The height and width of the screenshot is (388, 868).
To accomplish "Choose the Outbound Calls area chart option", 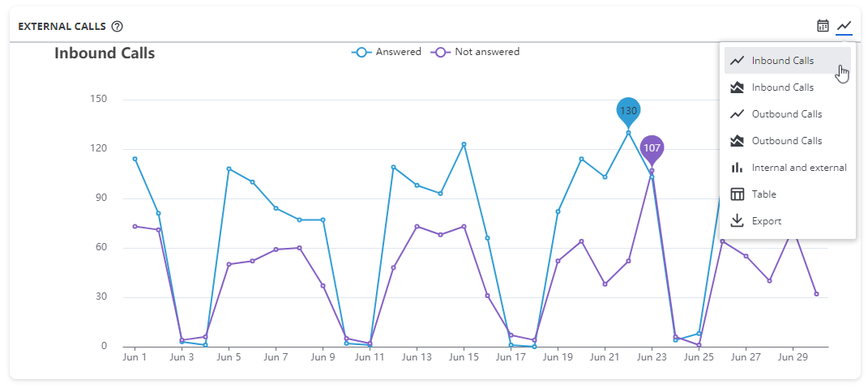I will pos(786,141).
